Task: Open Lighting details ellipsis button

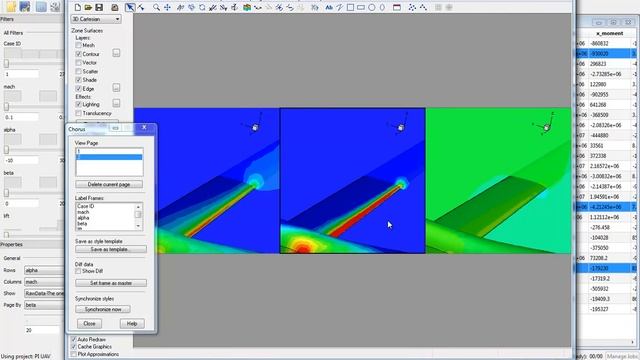Action: [x=116, y=103]
